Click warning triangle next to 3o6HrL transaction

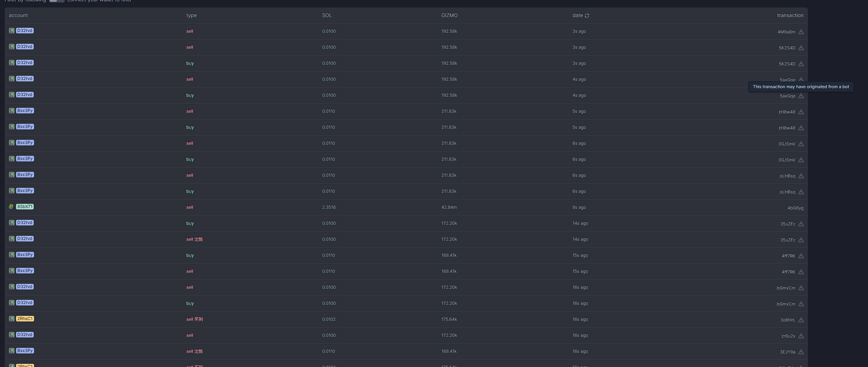pyautogui.click(x=801, y=320)
